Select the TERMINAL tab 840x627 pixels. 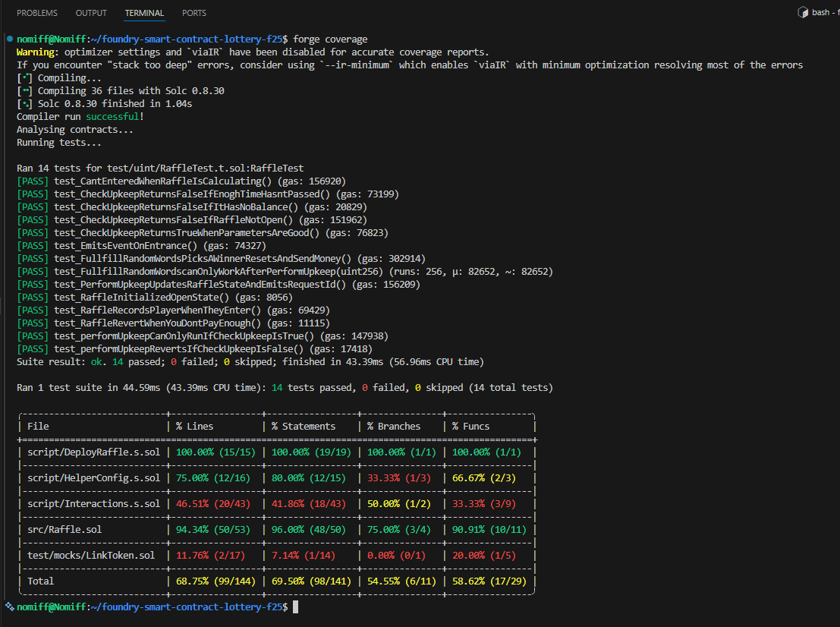tap(144, 13)
